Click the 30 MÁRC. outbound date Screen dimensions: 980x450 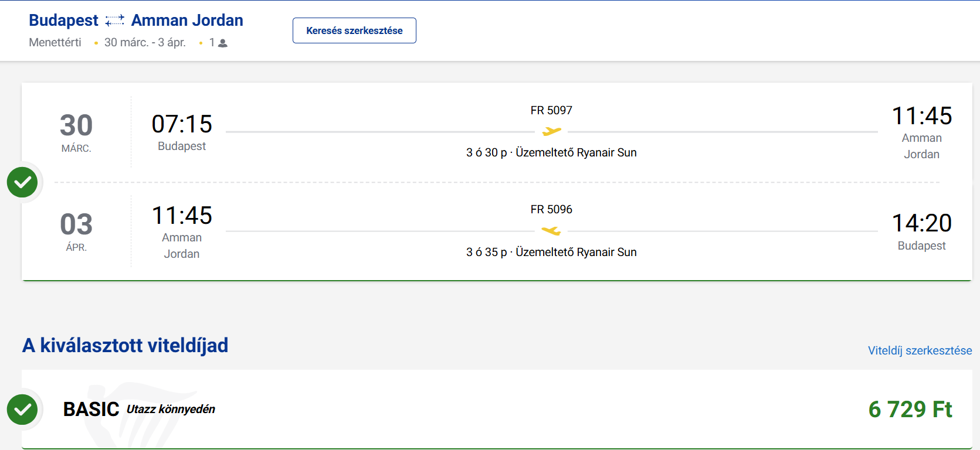[x=76, y=132]
